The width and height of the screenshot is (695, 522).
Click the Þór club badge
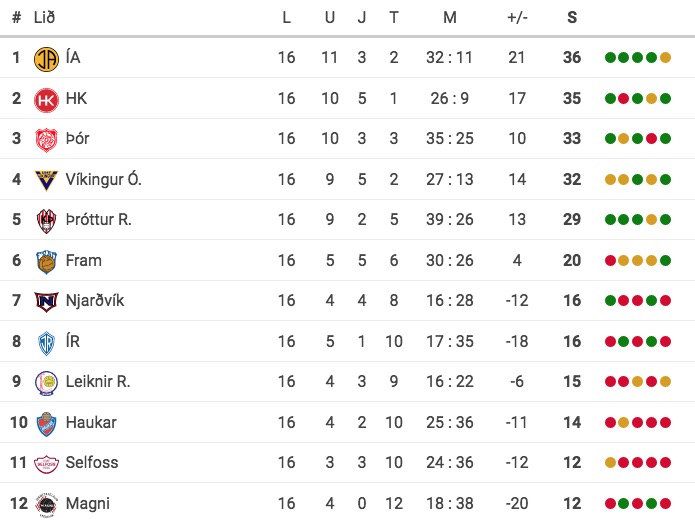point(46,139)
